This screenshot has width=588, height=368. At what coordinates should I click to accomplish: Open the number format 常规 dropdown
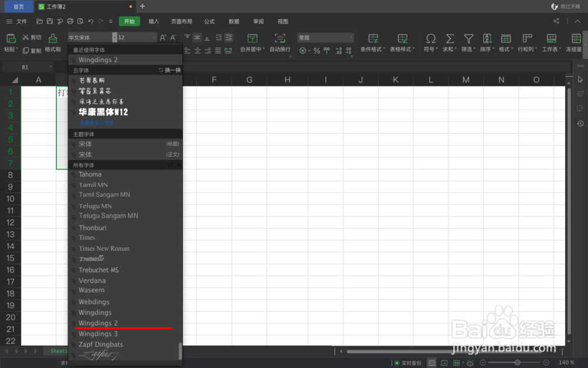point(351,38)
